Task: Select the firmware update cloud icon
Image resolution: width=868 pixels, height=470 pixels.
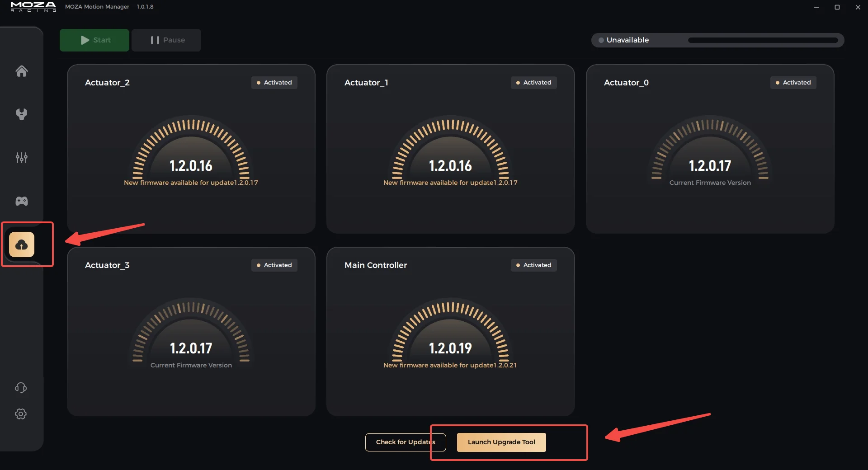Action: point(22,244)
